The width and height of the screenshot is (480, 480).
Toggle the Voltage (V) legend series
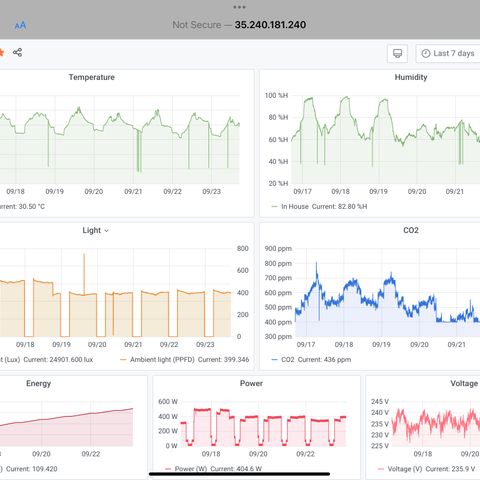(405, 469)
